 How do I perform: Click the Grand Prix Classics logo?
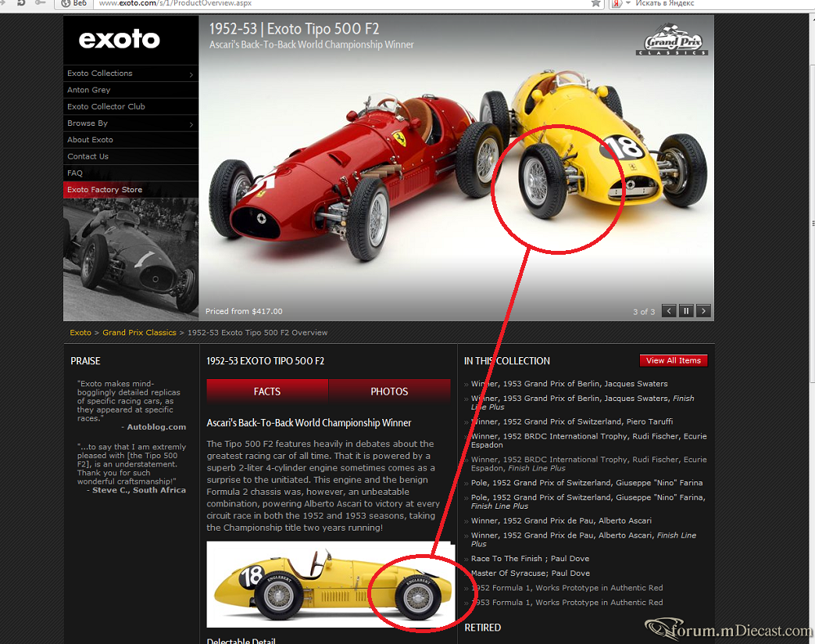672,40
